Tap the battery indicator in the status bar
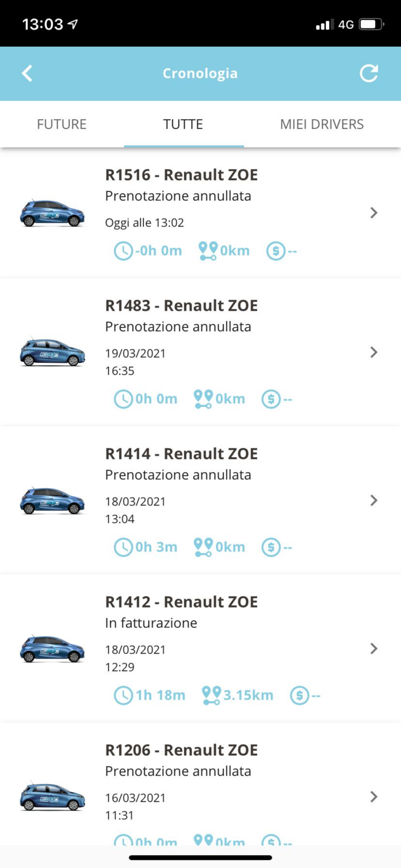 click(x=370, y=24)
